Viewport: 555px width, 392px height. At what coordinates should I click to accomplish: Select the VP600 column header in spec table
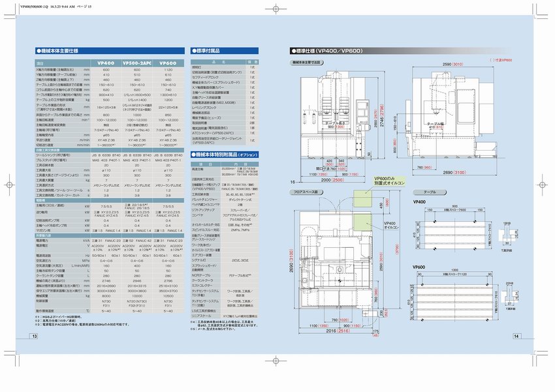tap(168, 63)
